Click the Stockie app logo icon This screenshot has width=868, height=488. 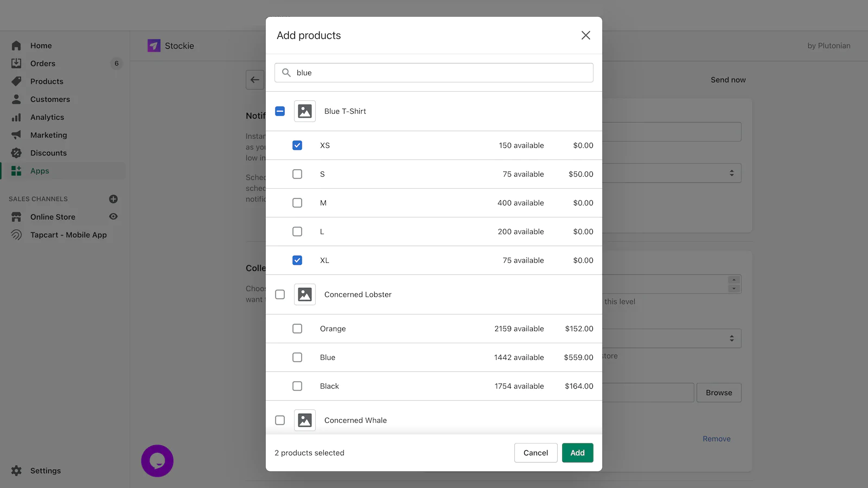pyautogui.click(x=154, y=46)
